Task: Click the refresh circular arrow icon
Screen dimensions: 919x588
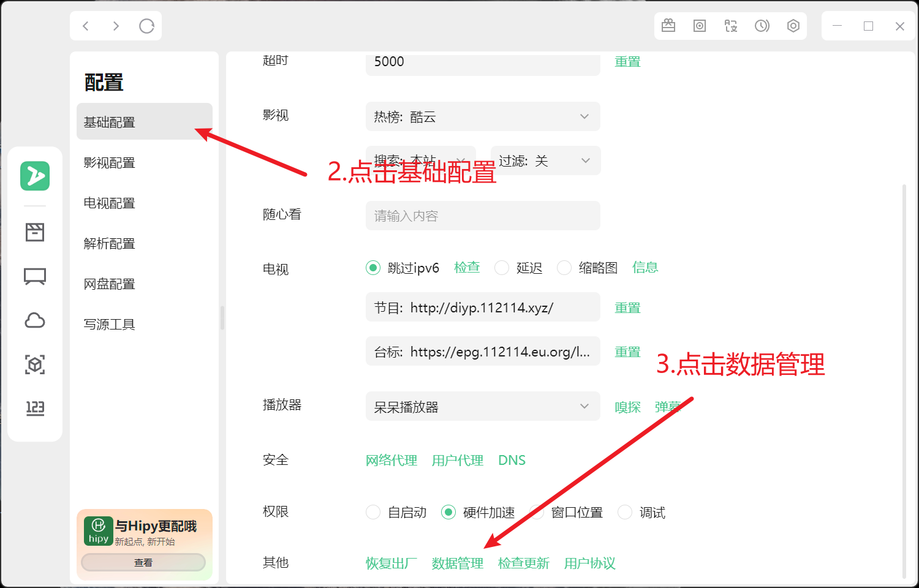Action: pyautogui.click(x=146, y=26)
